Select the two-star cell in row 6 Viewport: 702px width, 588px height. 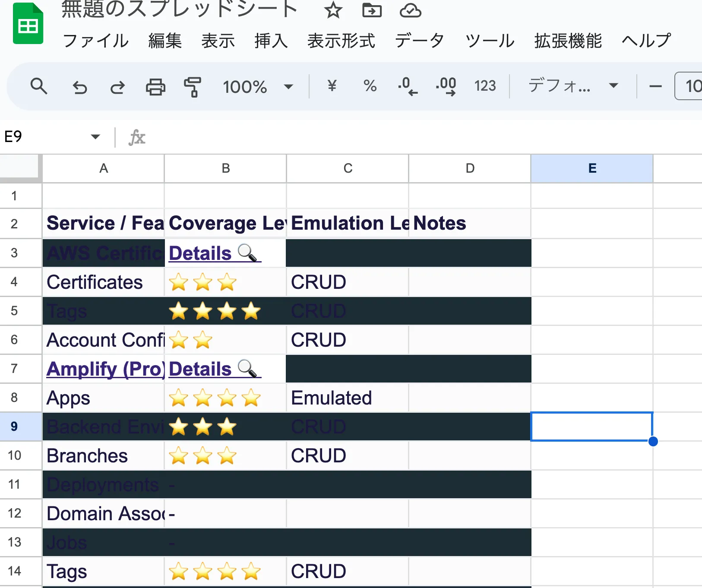(x=225, y=340)
